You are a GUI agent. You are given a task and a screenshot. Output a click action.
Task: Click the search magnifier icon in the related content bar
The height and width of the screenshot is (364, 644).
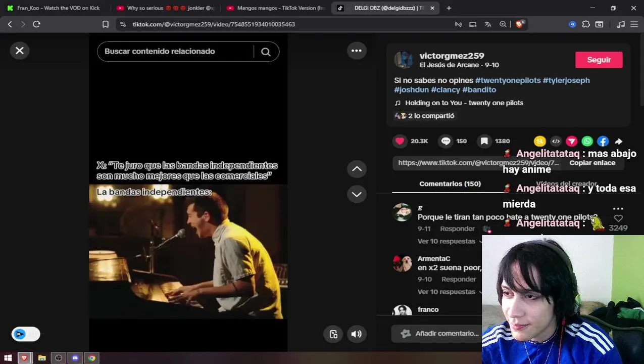(x=266, y=52)
